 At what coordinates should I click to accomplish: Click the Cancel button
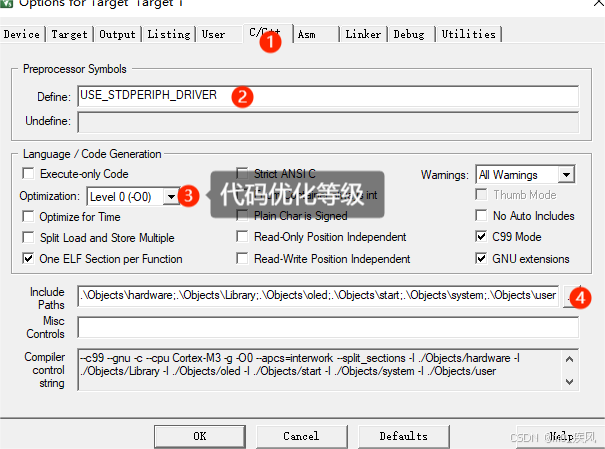(x=301, y=436)
